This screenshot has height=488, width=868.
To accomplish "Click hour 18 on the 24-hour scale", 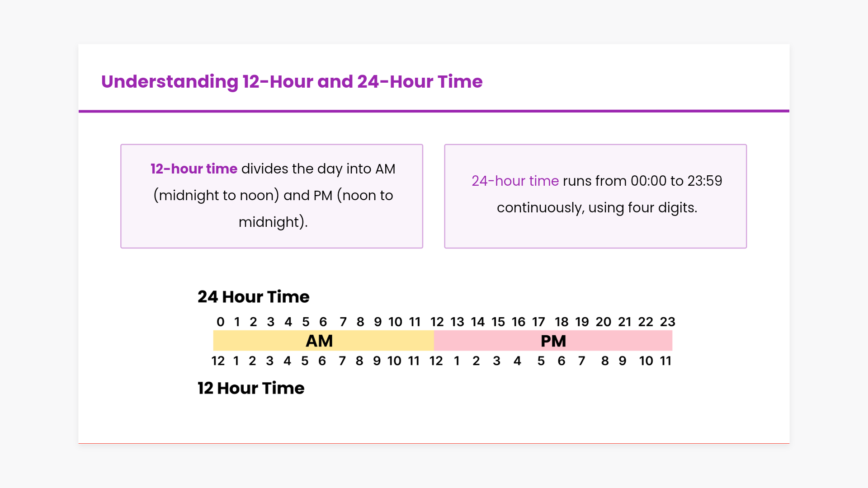I will pyautogui.click(x=561, y=322).
